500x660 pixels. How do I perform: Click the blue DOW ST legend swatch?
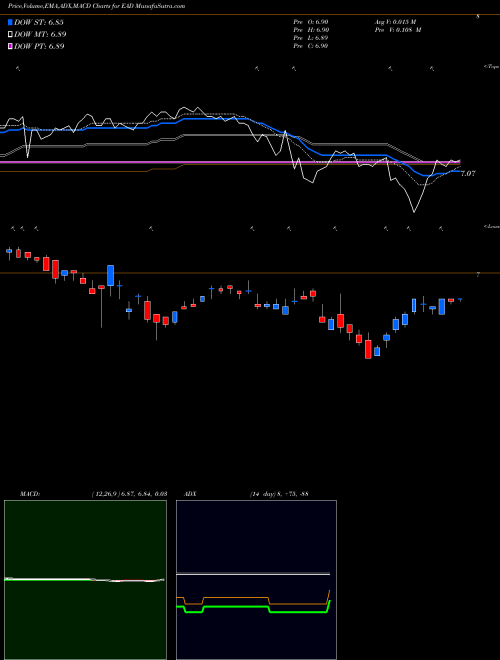click(10, 22)
